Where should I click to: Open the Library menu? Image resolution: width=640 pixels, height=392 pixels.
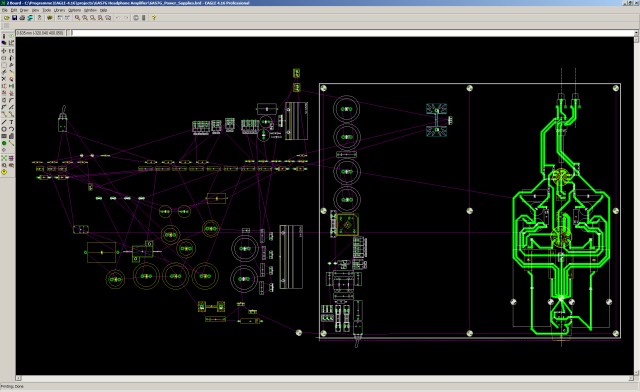tap(59, 10)
